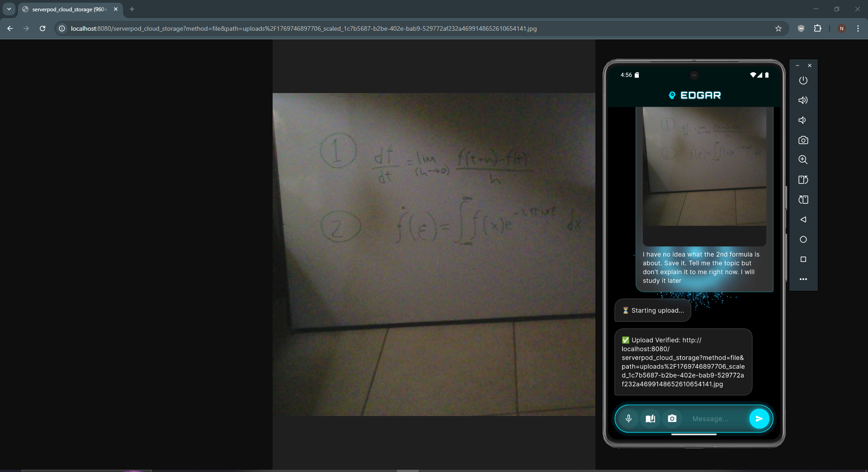Minimize the emulator toolbar panel
The image size is (868, 472).
point(797,66)
